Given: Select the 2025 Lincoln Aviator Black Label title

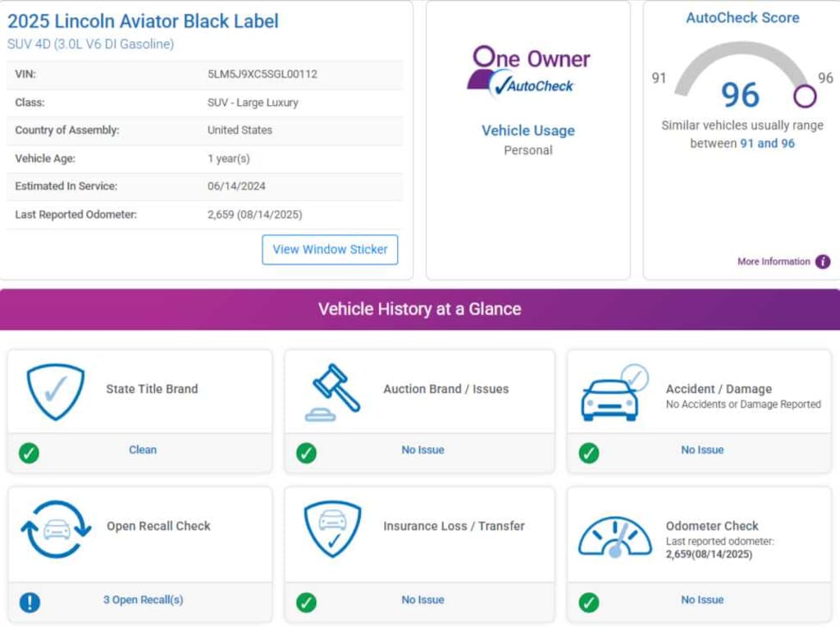Looking at the screenshot, I should 143,21.
